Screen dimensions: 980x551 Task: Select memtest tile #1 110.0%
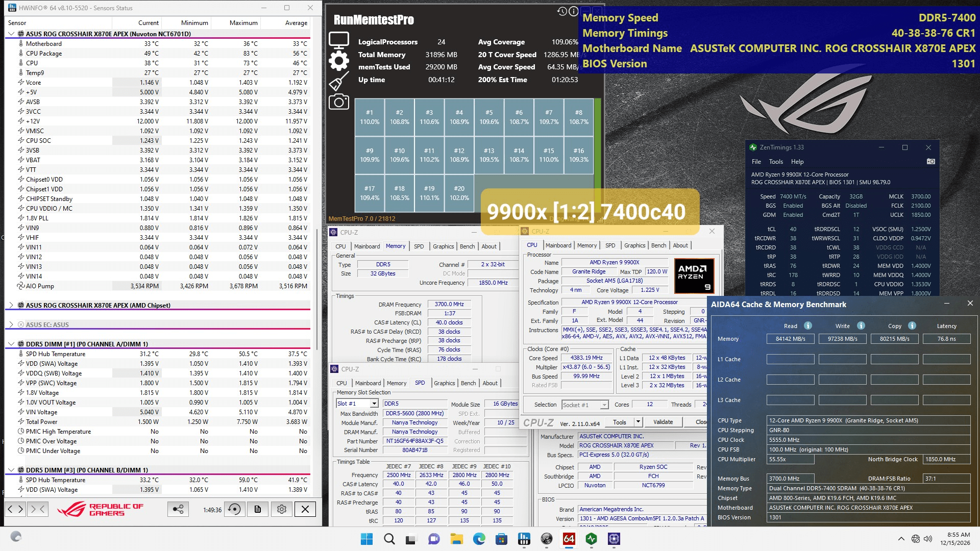(x=370, y=117)
